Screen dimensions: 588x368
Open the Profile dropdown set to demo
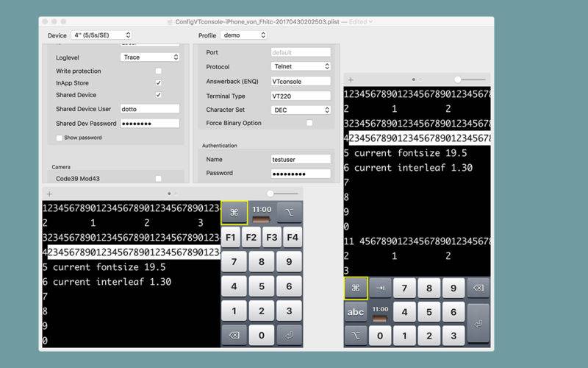coord(243,35)
